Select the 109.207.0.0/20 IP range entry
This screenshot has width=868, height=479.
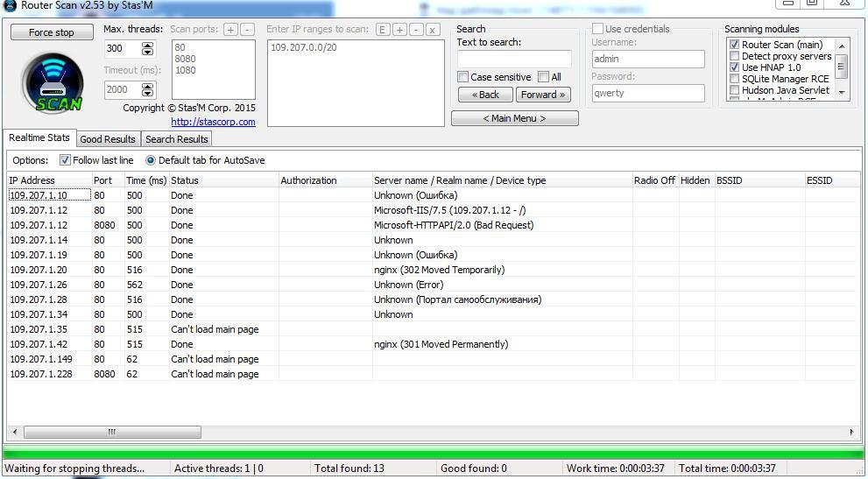[x=304, y=47]
